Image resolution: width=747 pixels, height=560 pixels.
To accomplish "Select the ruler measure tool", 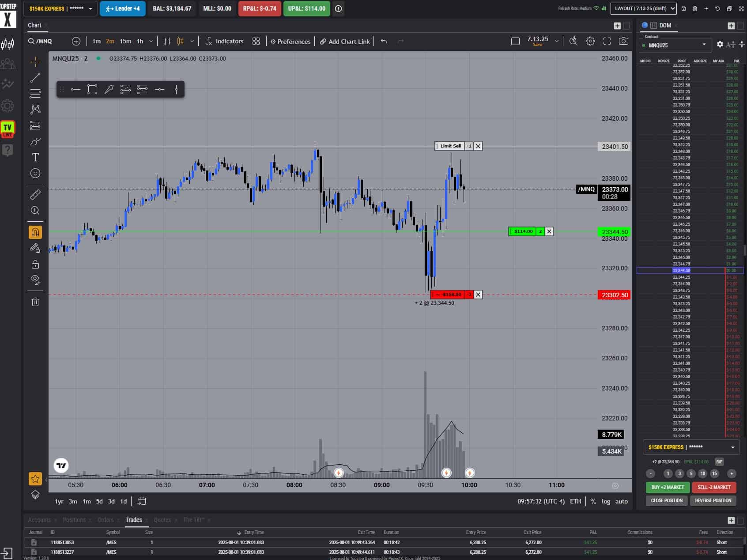I will click(35, 194).
